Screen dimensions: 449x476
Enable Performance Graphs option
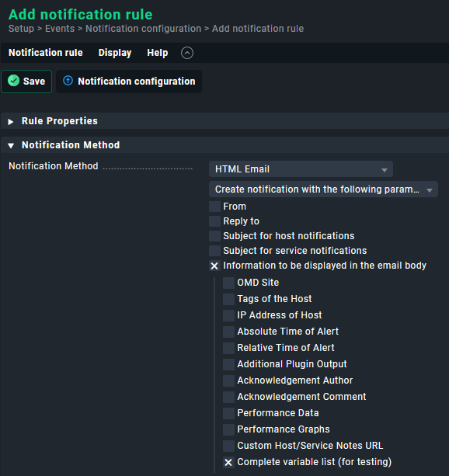click(228, 429)
